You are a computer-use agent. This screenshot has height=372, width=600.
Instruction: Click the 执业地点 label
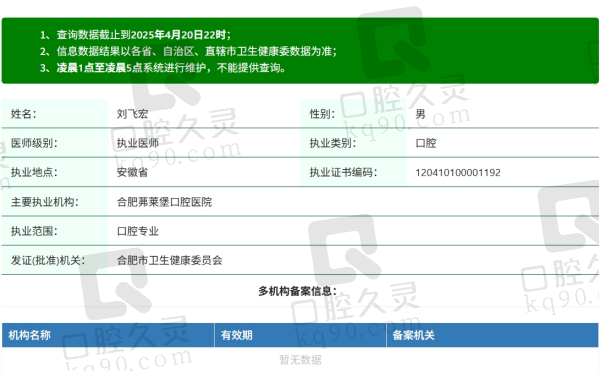[x=34, y=172]
